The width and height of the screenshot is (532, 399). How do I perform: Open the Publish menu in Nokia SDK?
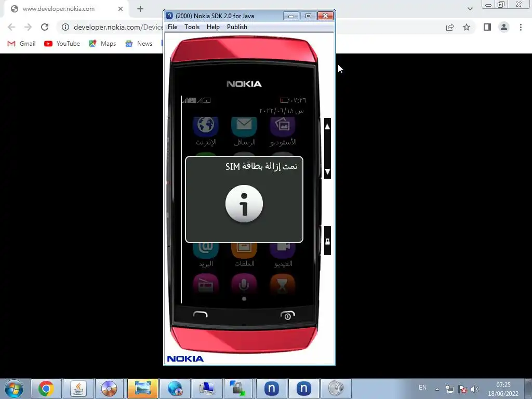[x=237, y=27]
